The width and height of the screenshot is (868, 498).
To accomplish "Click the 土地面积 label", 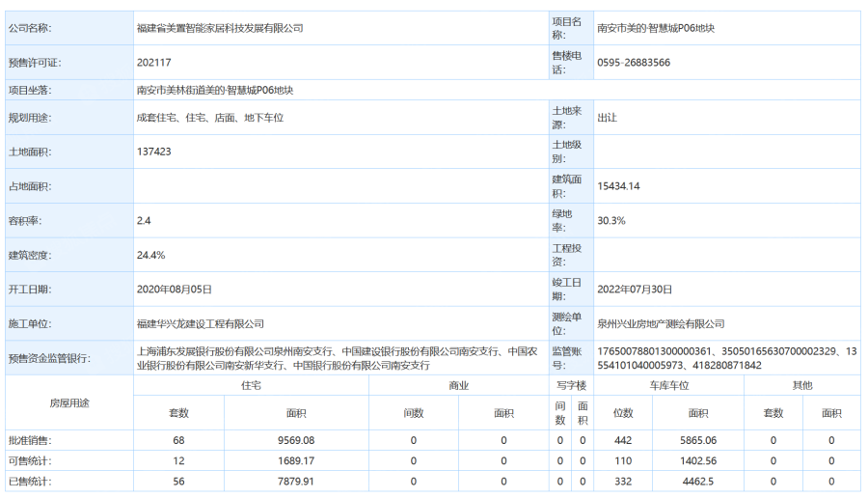I will (30, 152).
